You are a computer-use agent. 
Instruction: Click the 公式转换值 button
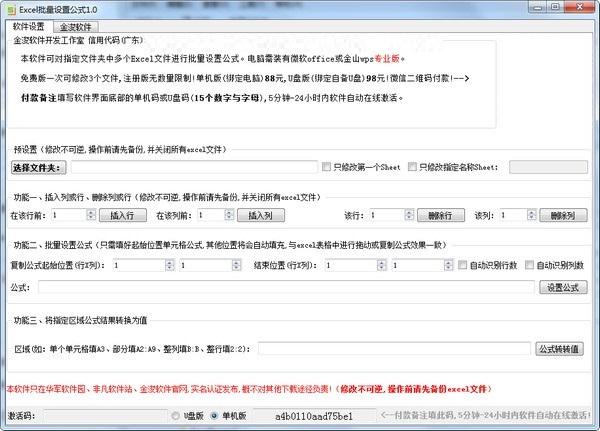click(x=560, y=349)
